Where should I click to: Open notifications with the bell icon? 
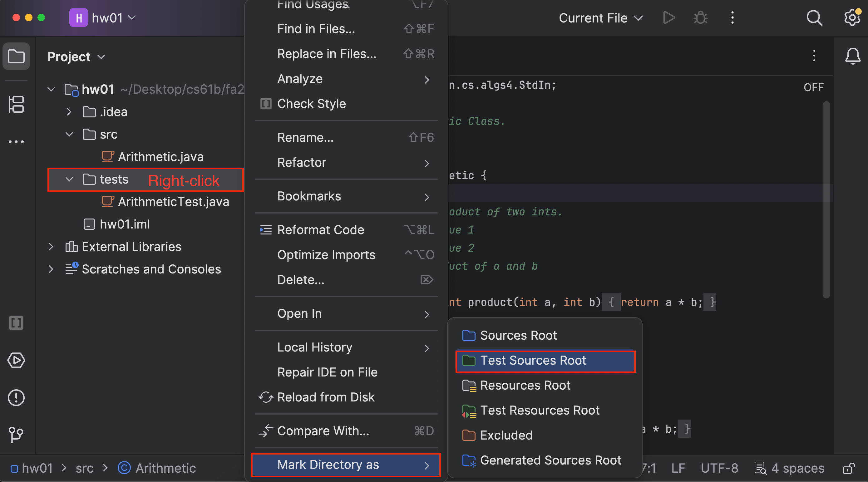(x=852, y=56)
